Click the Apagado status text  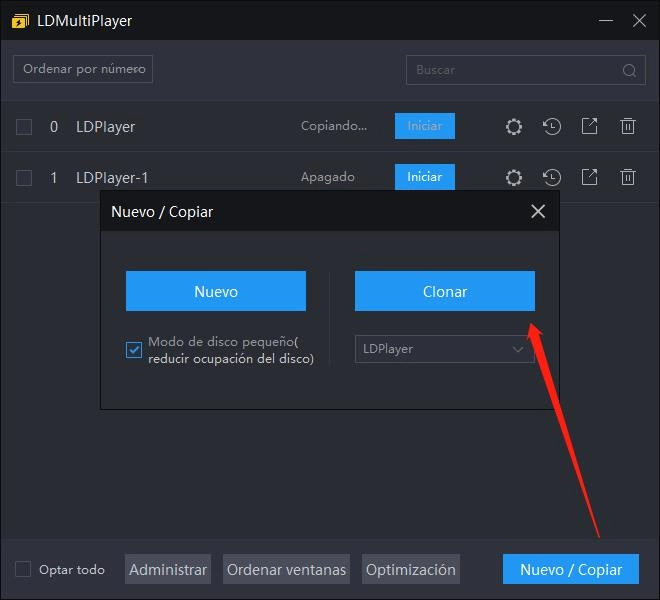point(327,177)
